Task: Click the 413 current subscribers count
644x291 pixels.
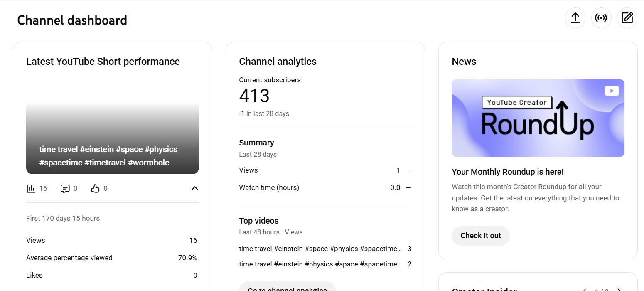Action: coord(254,96)
